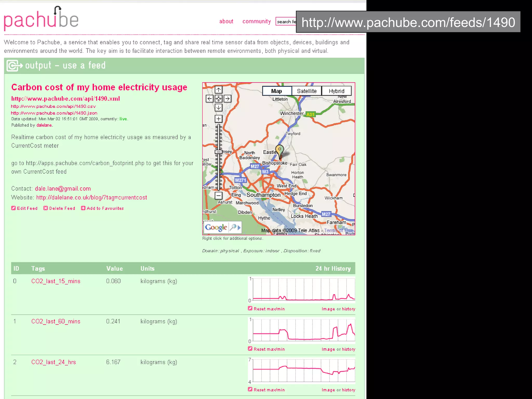The height and width of the screenshot is (399, 532).
Task: Open the 1490.xml API link
Action: pos(65,99)
